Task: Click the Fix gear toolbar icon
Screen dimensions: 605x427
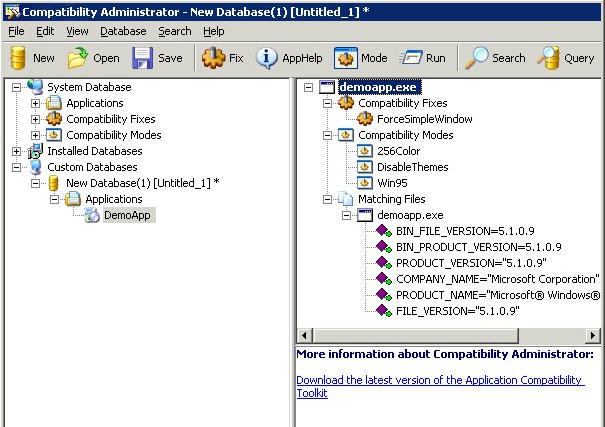Action: [213, 58]
